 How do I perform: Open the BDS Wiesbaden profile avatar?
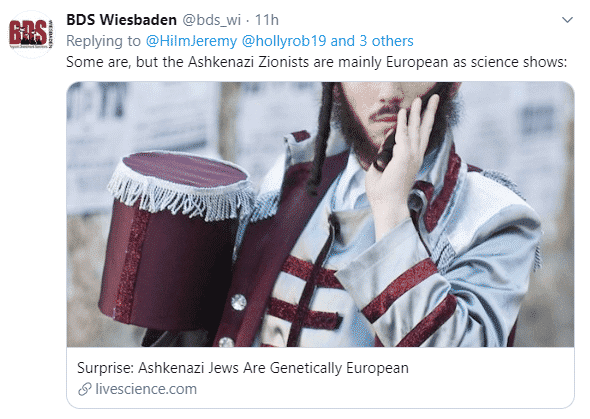[x=32, y=34]
